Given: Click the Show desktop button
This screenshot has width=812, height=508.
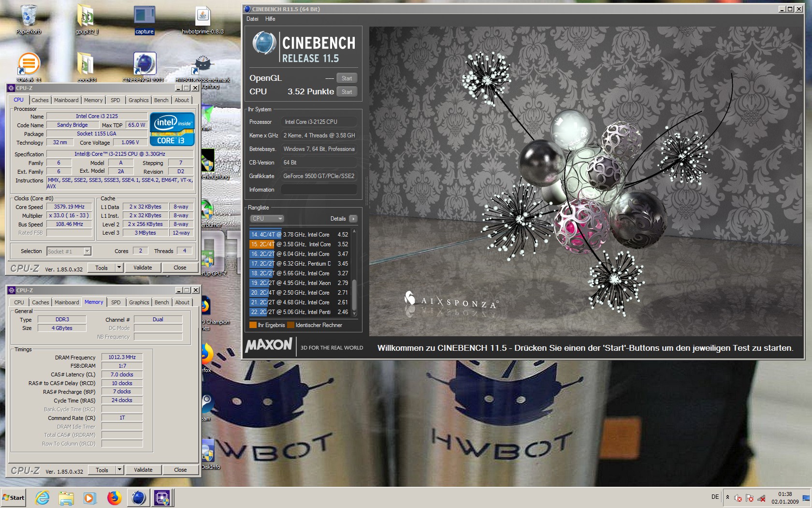Looking at the screenshot, I should tap(806, 497).
